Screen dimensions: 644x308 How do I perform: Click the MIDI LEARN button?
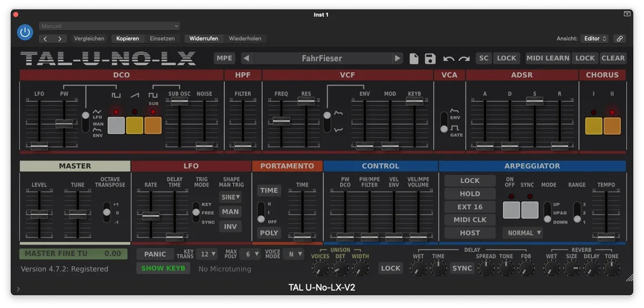(548, 59)
